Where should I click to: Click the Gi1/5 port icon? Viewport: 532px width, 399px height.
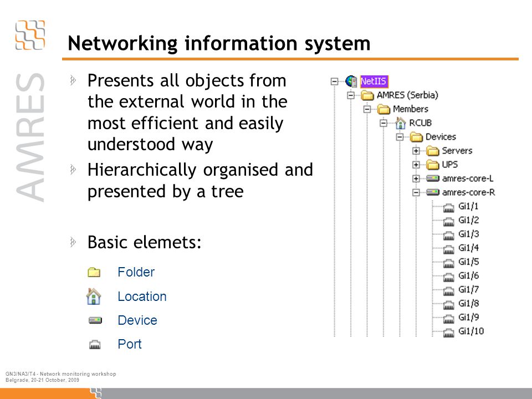pyautogui.click(x=448, y=263)
